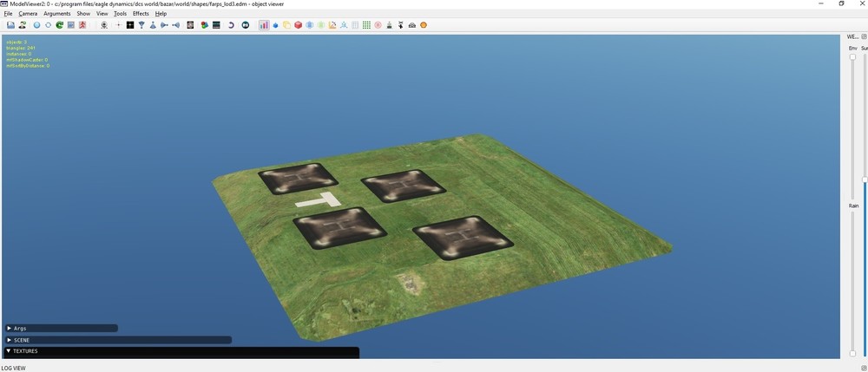Open the Effects menu

click(141, 13)
